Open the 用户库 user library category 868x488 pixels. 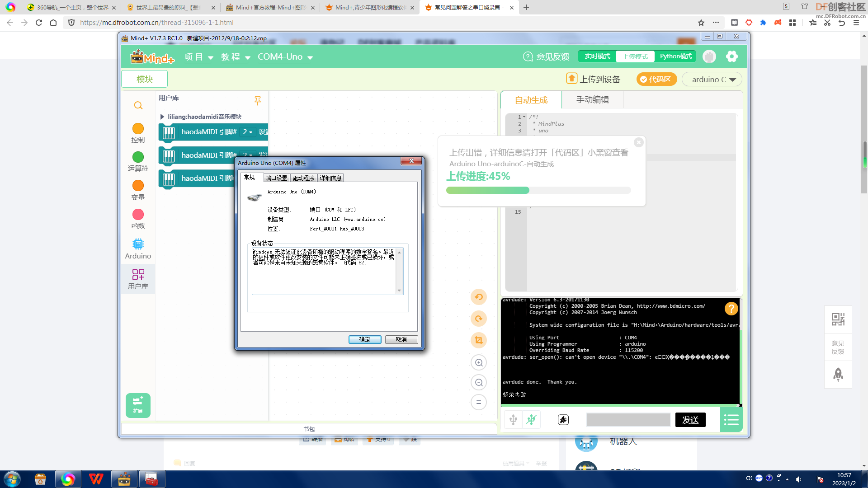(x=138, y=279)
